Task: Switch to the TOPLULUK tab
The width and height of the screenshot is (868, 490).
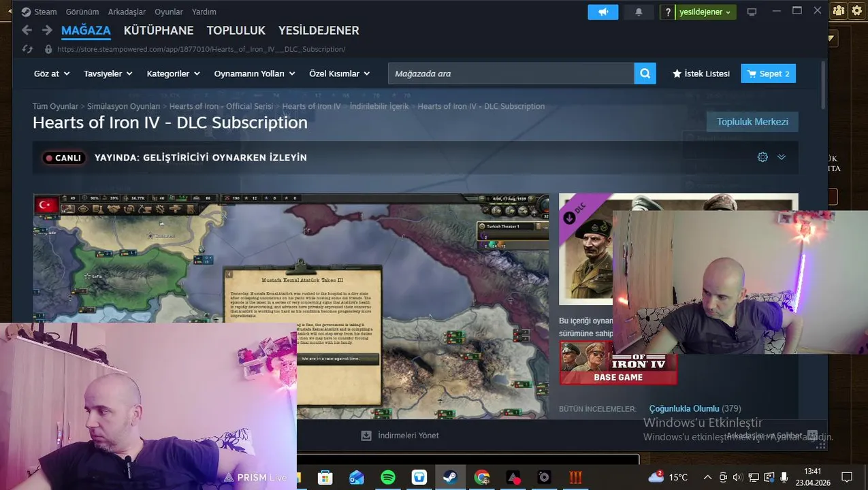Action: pos(236,30)
